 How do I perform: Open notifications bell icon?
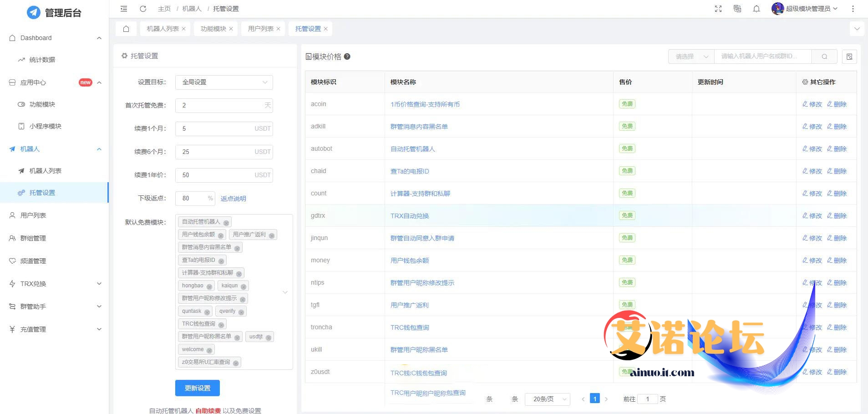coord(756,9)
